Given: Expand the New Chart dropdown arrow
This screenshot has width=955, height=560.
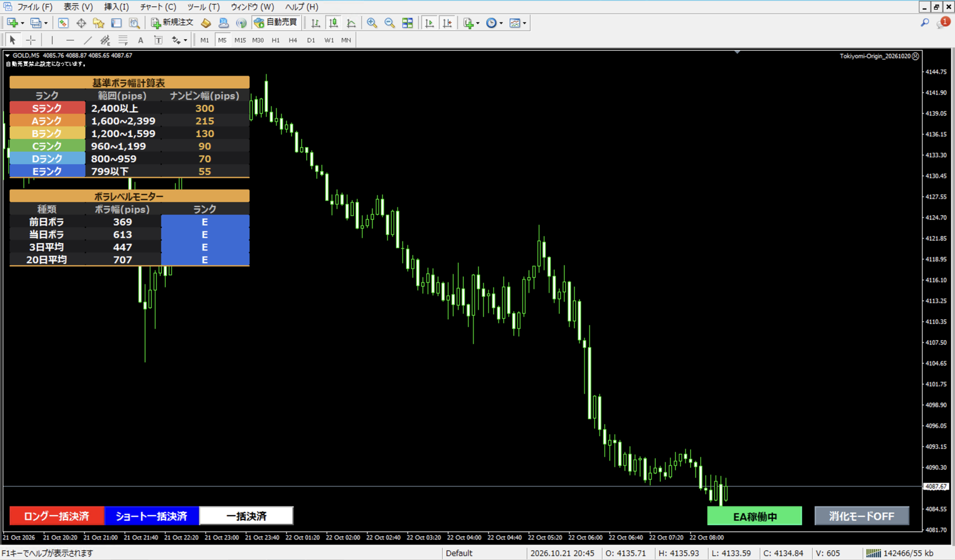Looking at the screenshot, I should point(22,23).
